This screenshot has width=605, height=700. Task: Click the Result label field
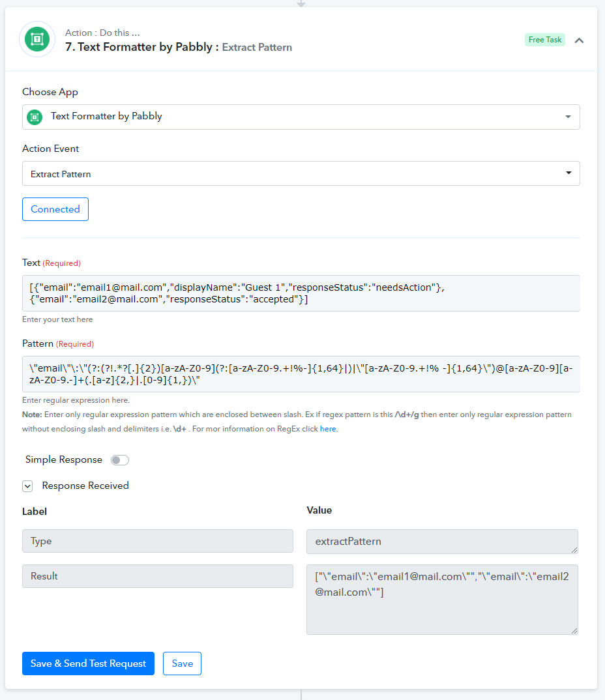point(157,576)
